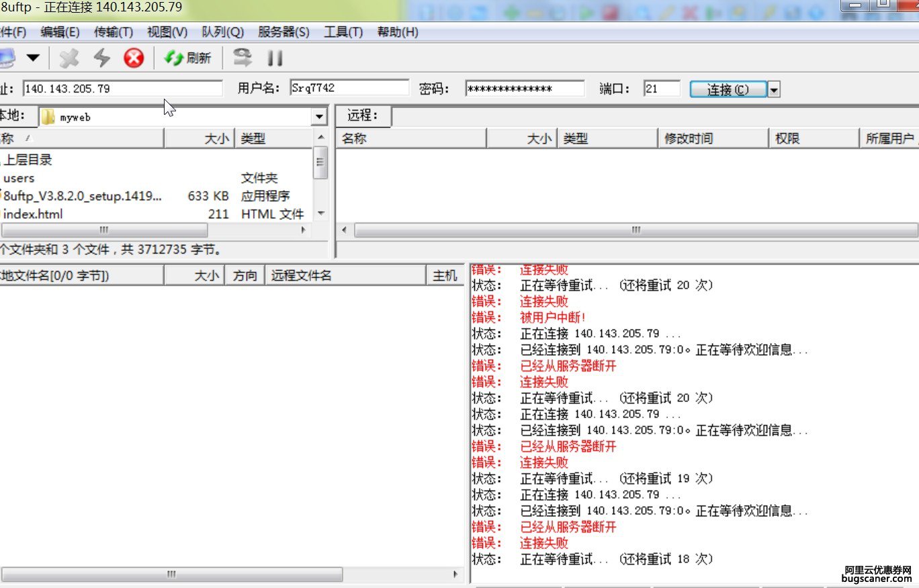Image resolution: width=919 pixels, height=588 pixels.
Task: Click the myweb folder icon in local path
Action: (48, 117)
